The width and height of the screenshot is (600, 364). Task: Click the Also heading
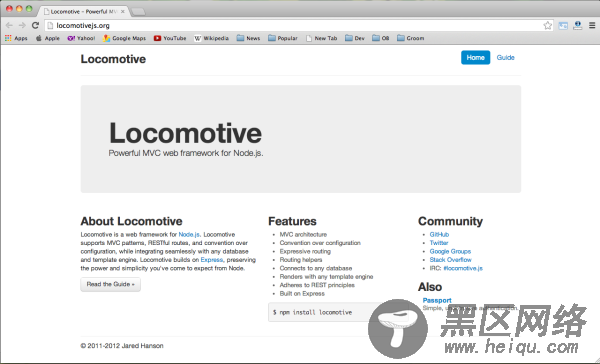[x=430, y=287]
